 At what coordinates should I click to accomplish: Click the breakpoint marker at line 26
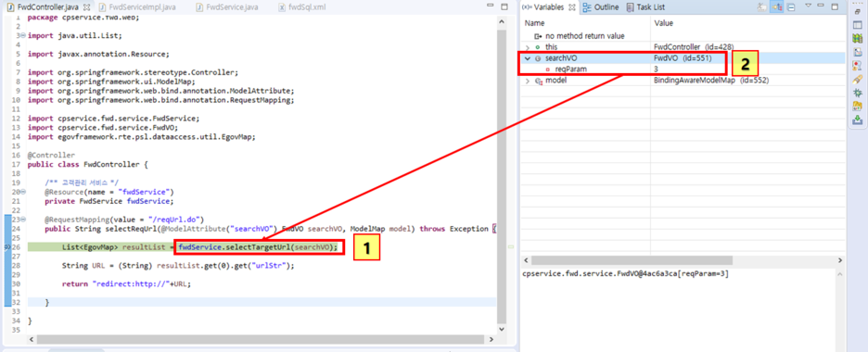6,247
